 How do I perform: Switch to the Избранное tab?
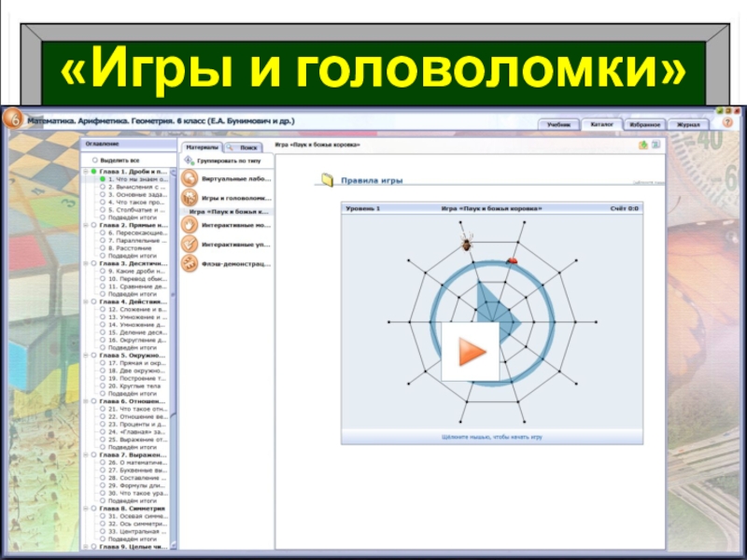point(644,125)
